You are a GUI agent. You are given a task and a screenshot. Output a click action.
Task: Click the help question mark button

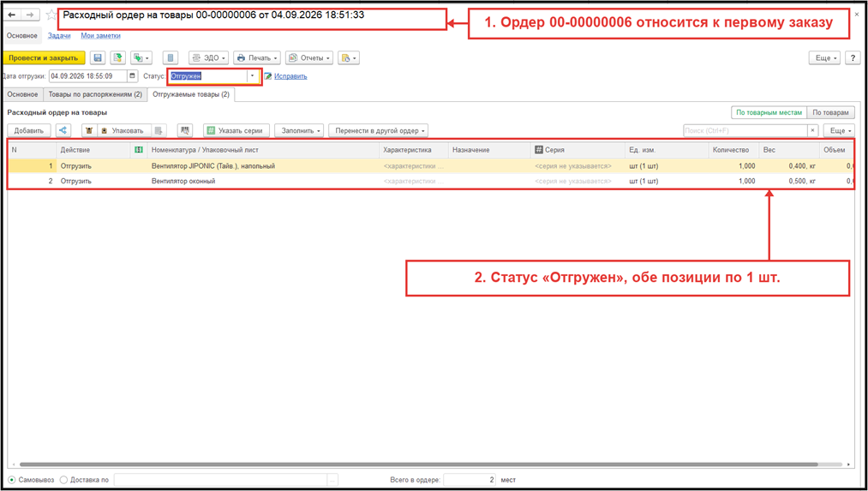tap(853, 57)
